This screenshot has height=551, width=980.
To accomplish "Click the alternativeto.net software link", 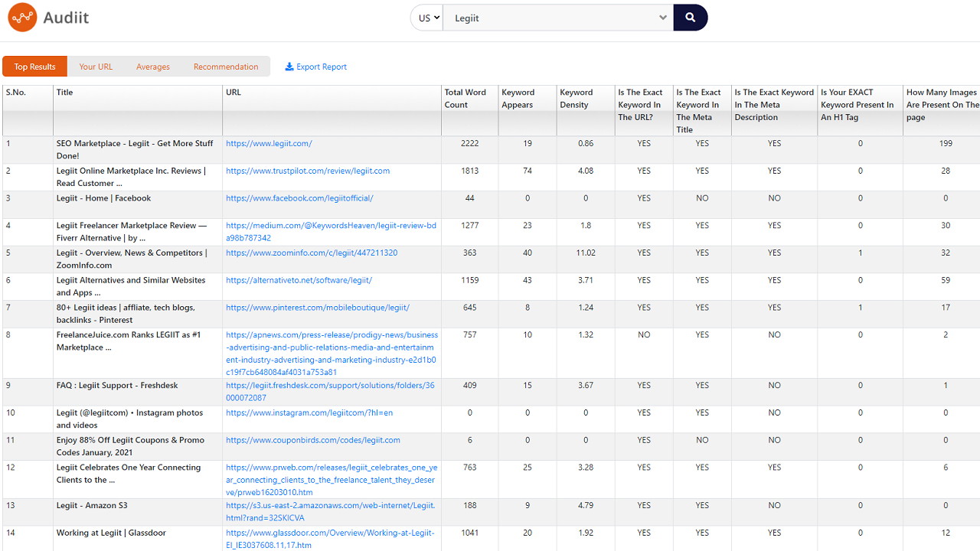I will point(299,281).
